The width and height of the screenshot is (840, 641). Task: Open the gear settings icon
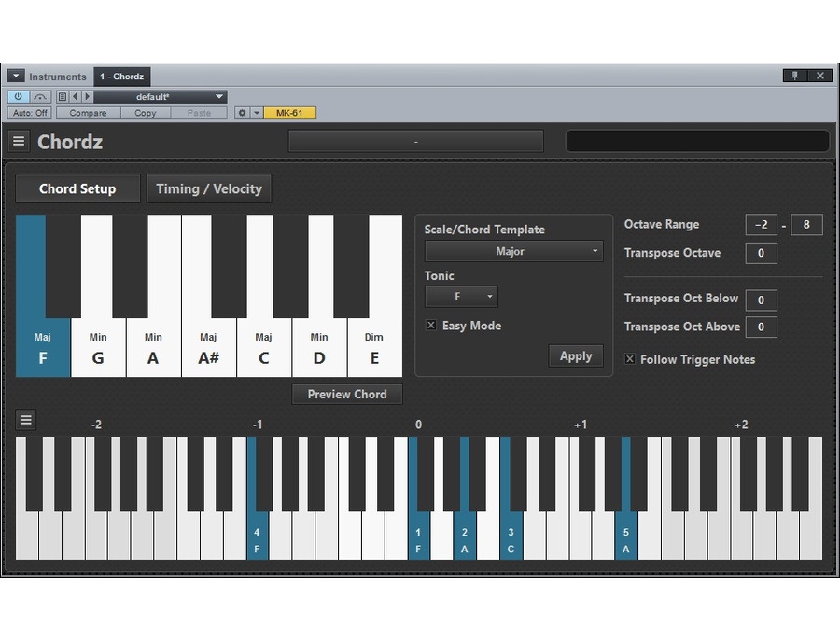click(242, 113)
